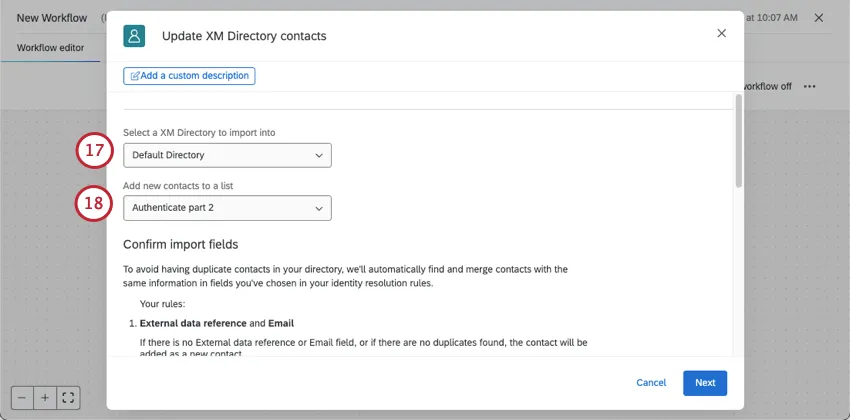Screen dimensions: 850x420
Task: Open the three-dot workflow options menu
Action: point(809,86)
